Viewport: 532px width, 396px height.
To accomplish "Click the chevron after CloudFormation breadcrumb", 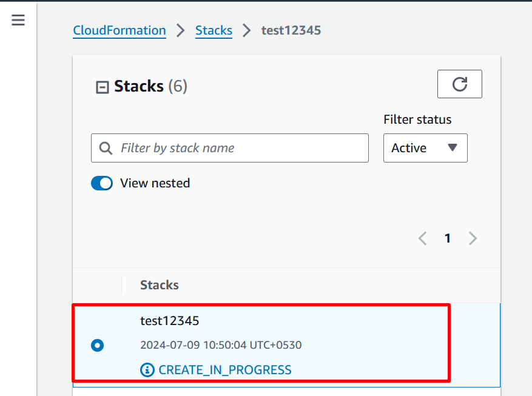I will coord(181,30).
